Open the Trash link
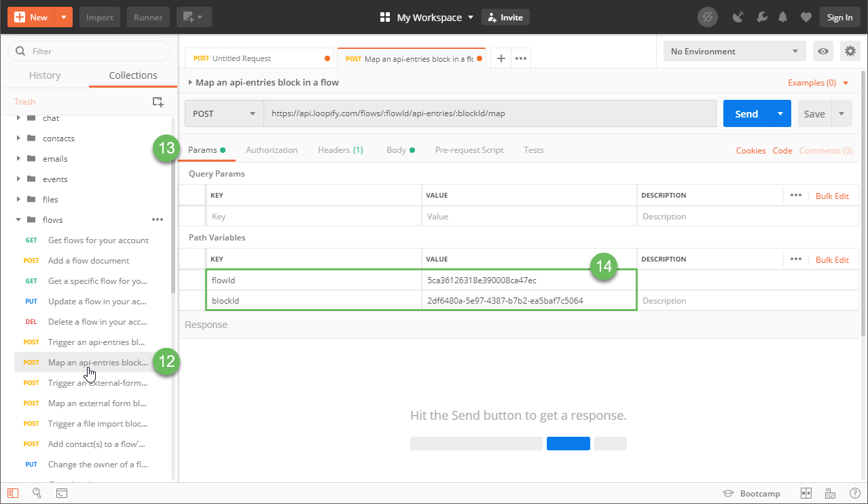This screenshot has height=504, width=868. click(24, 102)
